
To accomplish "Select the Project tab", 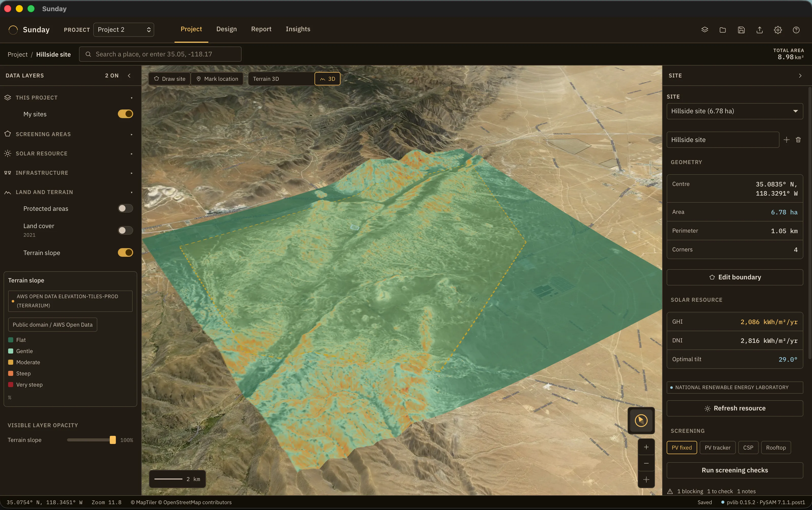I will (x=191, y=29).
